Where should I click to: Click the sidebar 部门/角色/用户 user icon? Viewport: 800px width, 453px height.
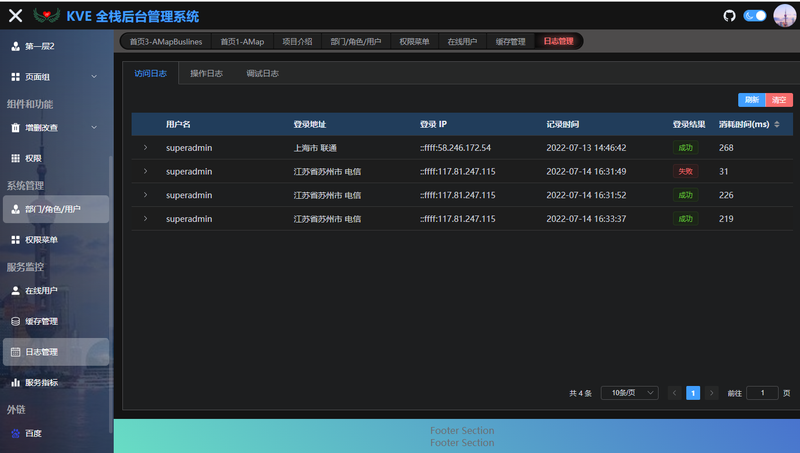pos(15,209)
